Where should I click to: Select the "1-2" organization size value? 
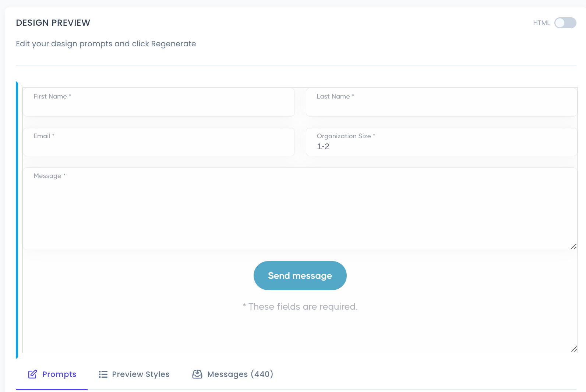pyautogui.click(x=323, y=146)
